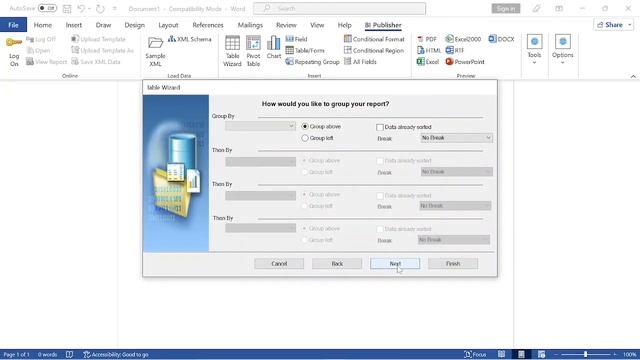
Task: Switch to the Design tab
Action: (134, 25)
